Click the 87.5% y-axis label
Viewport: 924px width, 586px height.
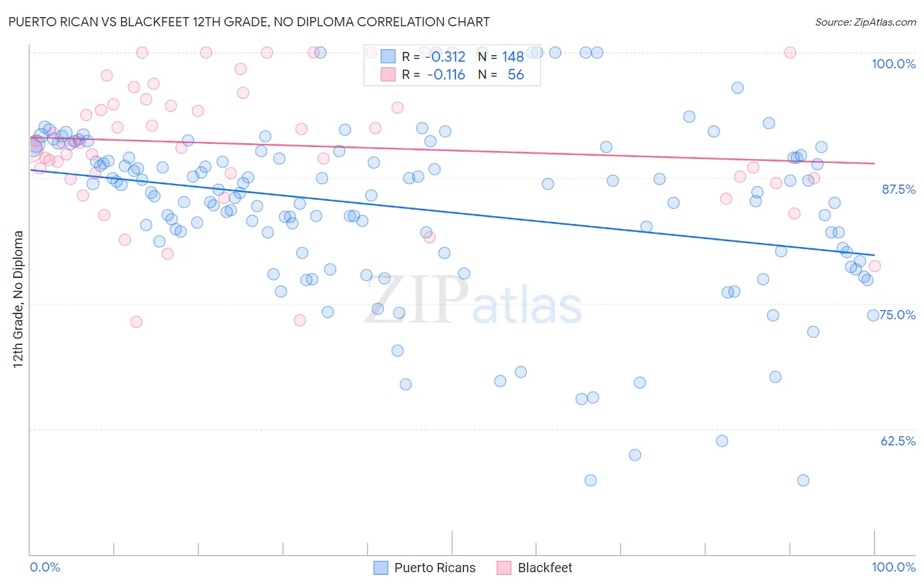(x=898, y=189)
